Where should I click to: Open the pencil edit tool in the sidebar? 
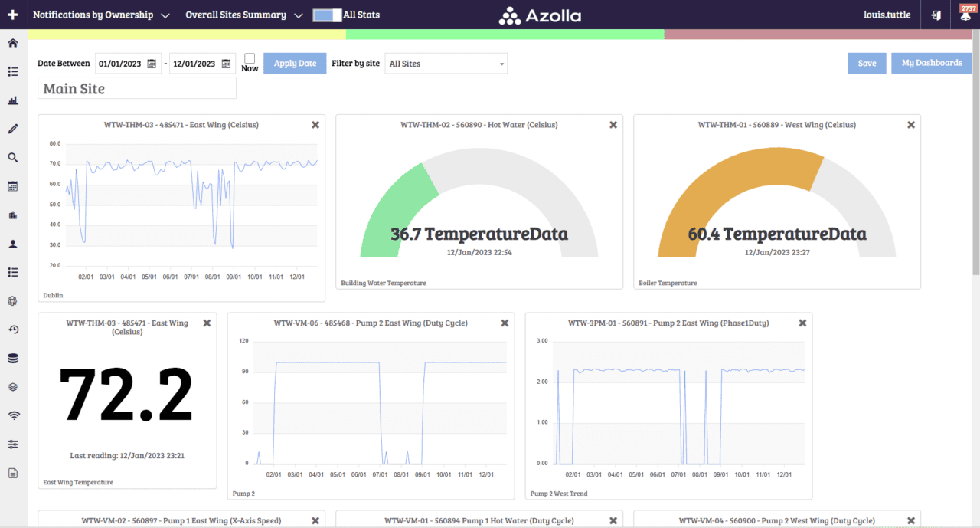click(12, 128)
